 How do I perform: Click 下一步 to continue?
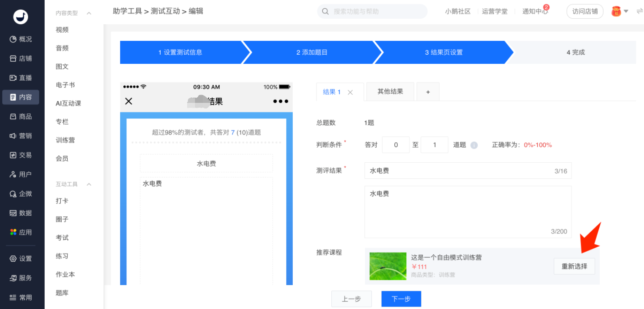coord(401,299)
